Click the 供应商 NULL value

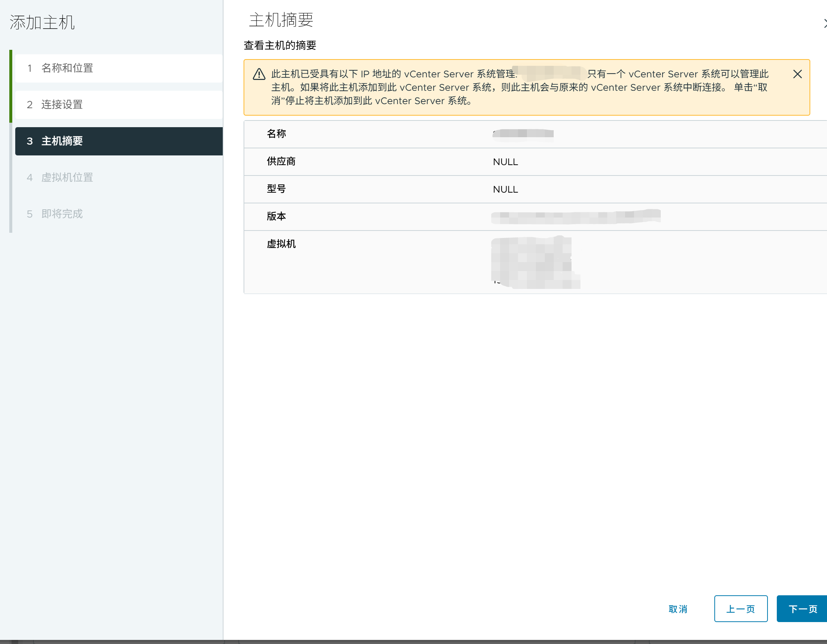505,162
